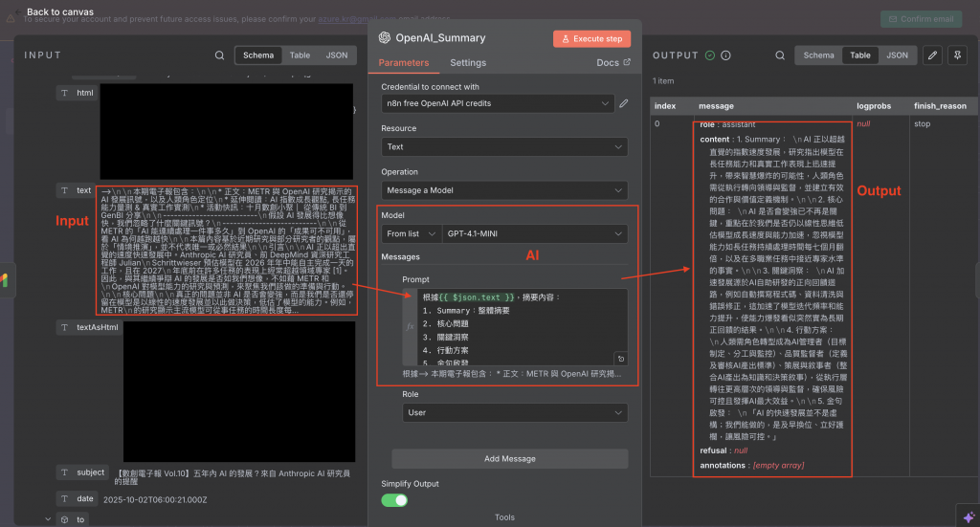Click the 'message' column header in the output table
This screenshot has height=527, width=980.
[716, 106]
